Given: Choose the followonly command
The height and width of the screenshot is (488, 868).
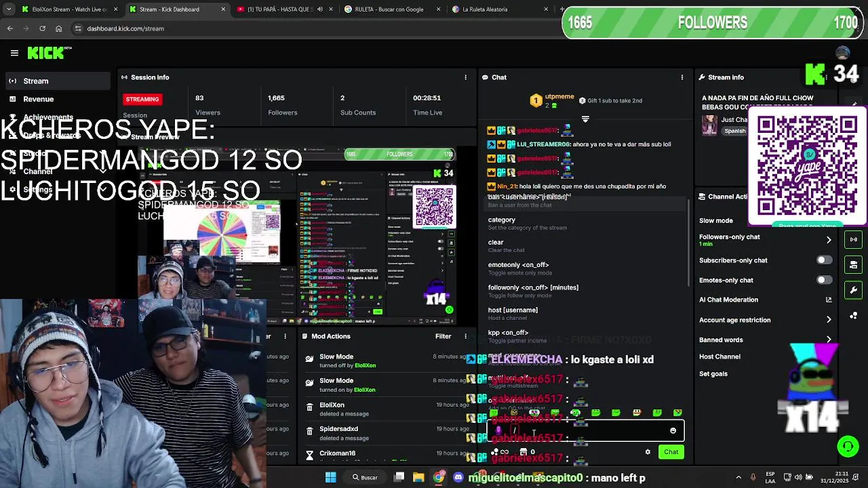Looking at the screenshot, I should [586, 291].
